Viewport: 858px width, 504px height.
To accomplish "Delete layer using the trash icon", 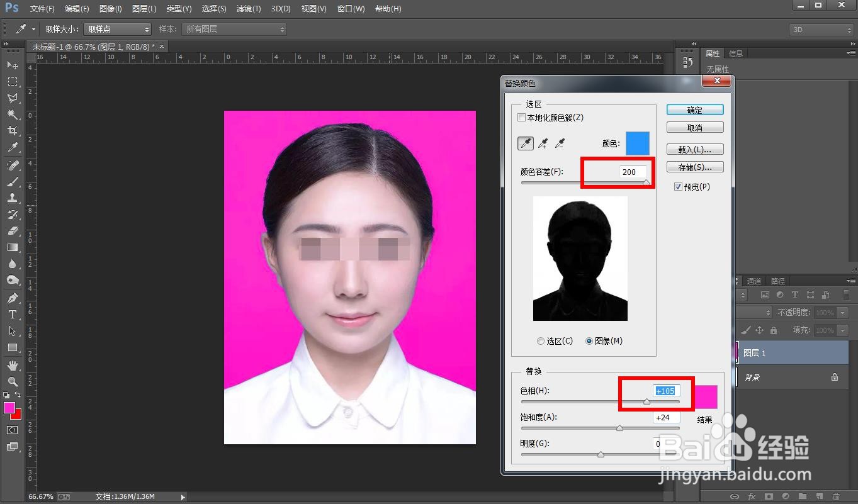I will (836, 496).
